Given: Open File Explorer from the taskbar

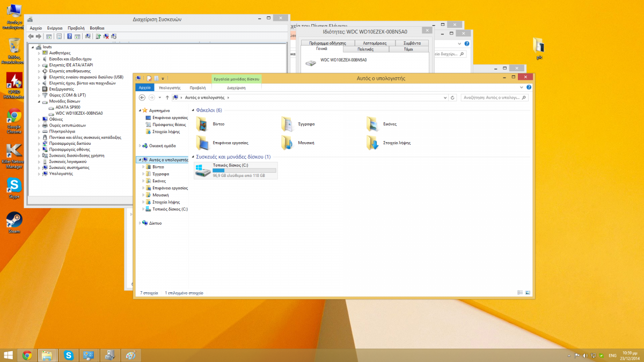Looking at the screenshot, I should [47, 355].
